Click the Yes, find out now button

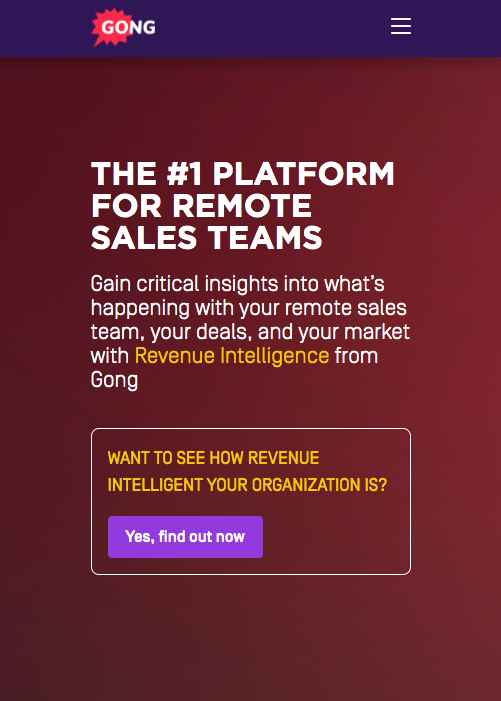coord(185,536)
